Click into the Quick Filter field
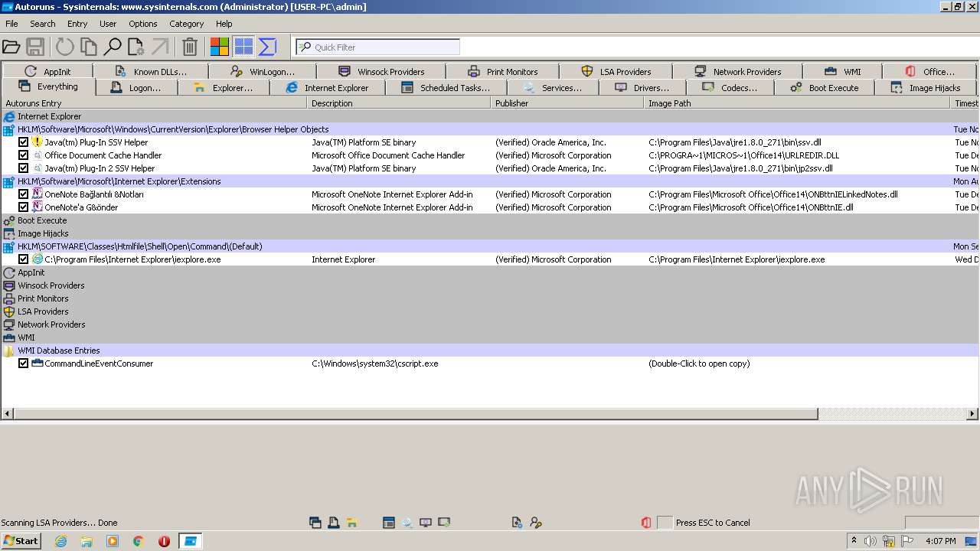 point(378,47)
